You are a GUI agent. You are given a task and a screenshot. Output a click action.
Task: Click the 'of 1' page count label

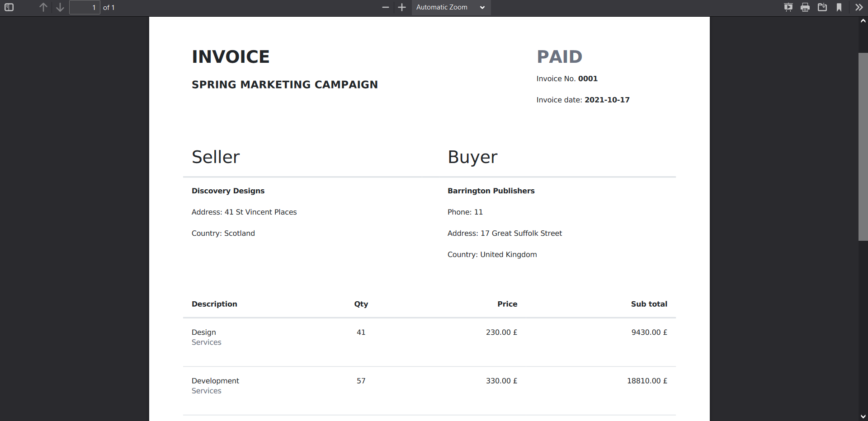click(108, 7)
